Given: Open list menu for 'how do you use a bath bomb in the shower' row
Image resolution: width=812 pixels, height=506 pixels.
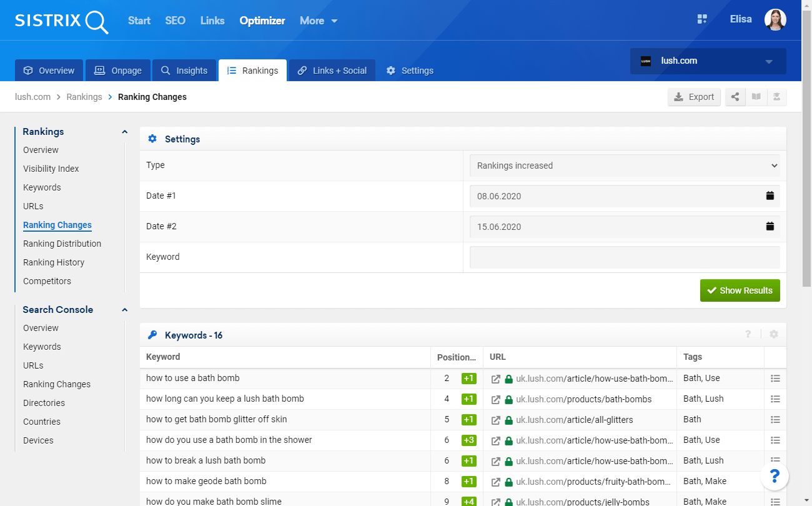Looking at the screenshot, I should (775, 440).
